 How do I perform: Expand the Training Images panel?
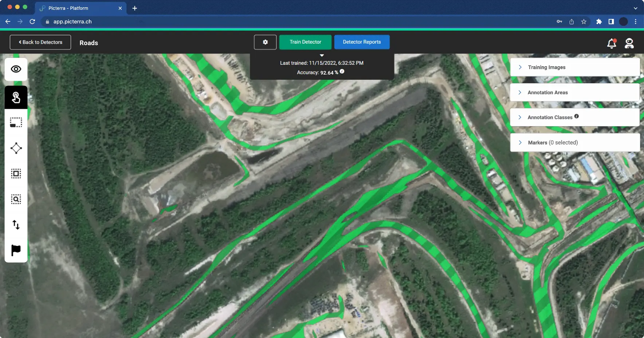pyautogui.click(x=575, y=67)
